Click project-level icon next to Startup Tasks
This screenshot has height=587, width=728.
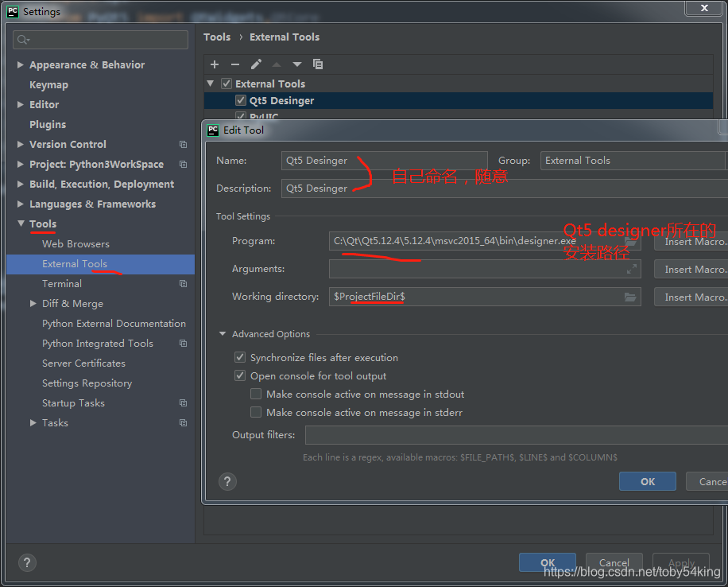coord(184,403)
